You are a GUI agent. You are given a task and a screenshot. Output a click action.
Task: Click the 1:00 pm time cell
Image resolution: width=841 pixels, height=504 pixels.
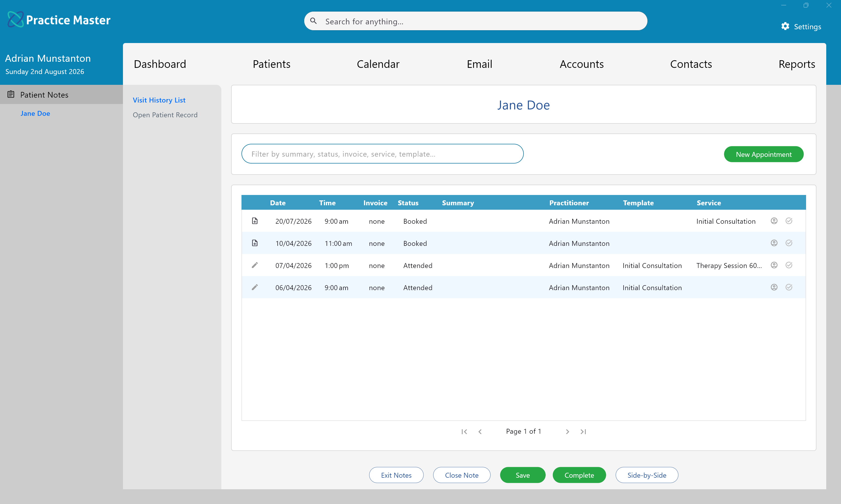click(337, 266)
